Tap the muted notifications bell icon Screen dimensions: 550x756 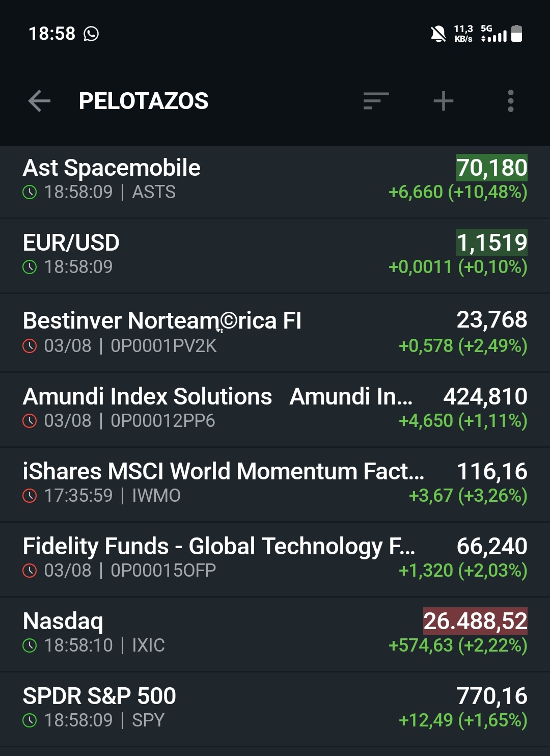click(x=438, y=34)
